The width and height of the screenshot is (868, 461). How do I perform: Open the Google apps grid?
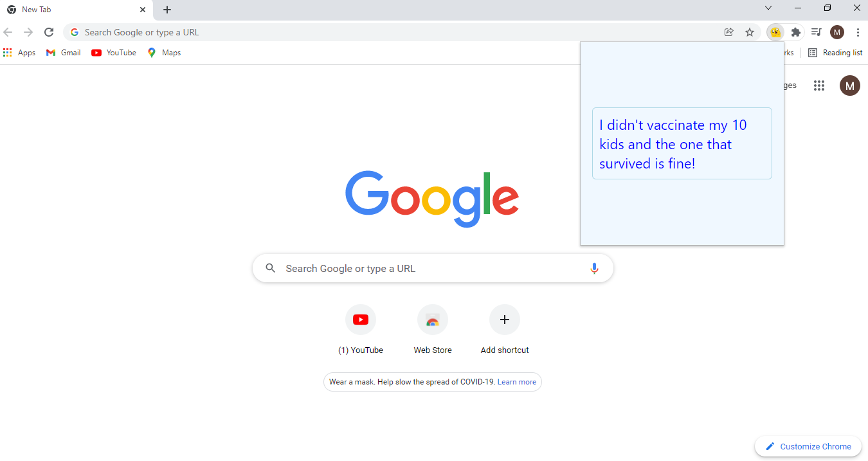click(819, 86)
